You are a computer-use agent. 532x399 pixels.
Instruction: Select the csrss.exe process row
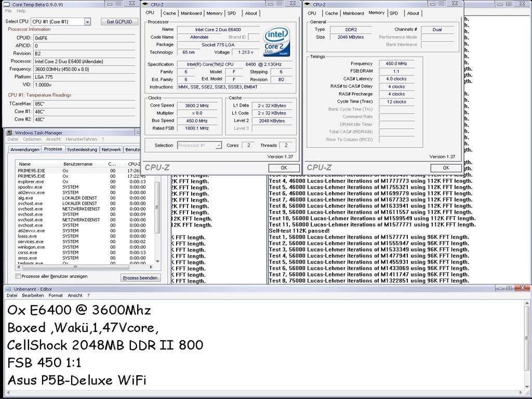point(85,252)
